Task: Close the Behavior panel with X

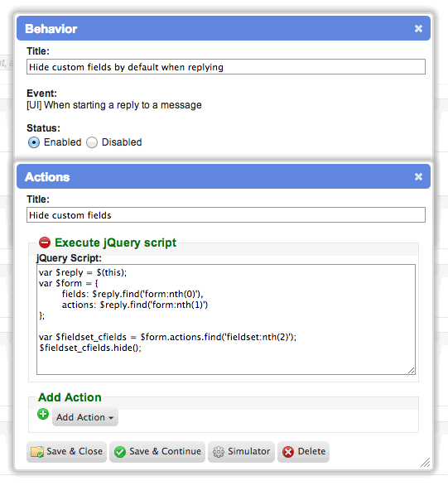Action: click(418, 28)
